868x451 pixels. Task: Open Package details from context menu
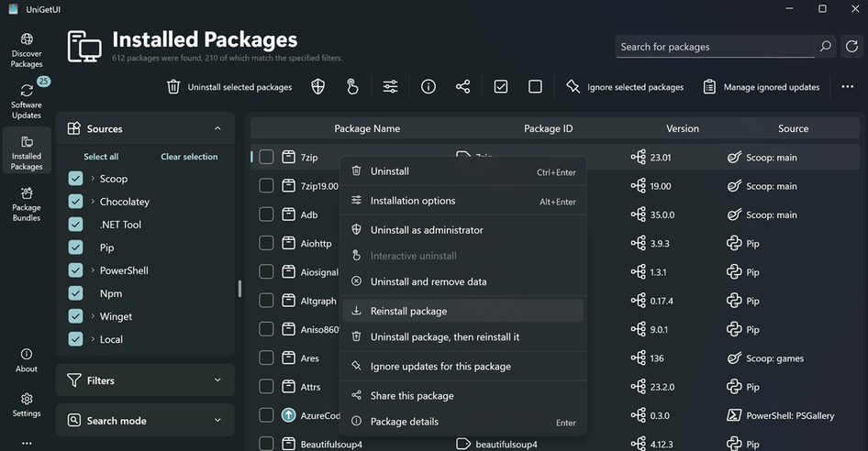(462, 422)
